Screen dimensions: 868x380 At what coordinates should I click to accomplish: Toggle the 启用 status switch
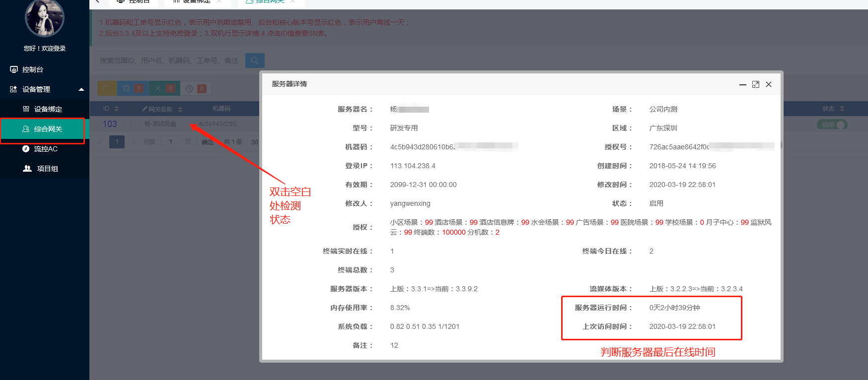click(832, 125)
